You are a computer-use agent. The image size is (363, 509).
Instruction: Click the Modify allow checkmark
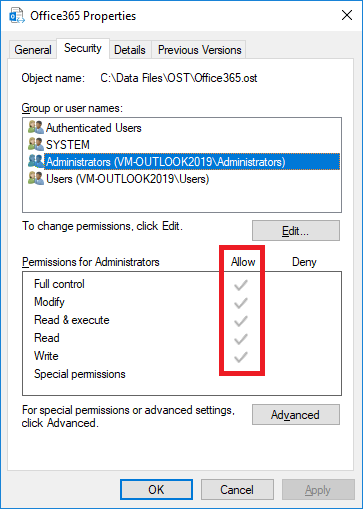(x=240, y=303)
